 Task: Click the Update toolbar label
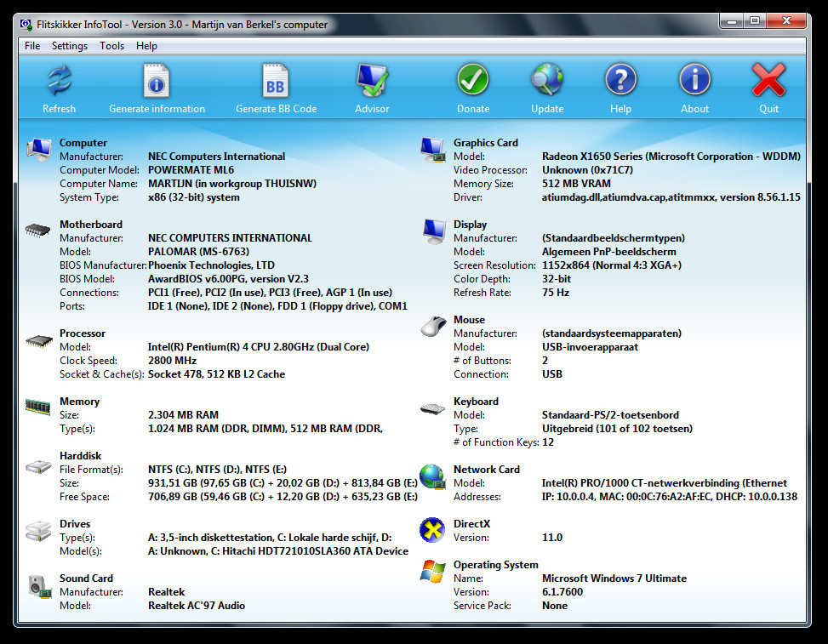(547, 109)
